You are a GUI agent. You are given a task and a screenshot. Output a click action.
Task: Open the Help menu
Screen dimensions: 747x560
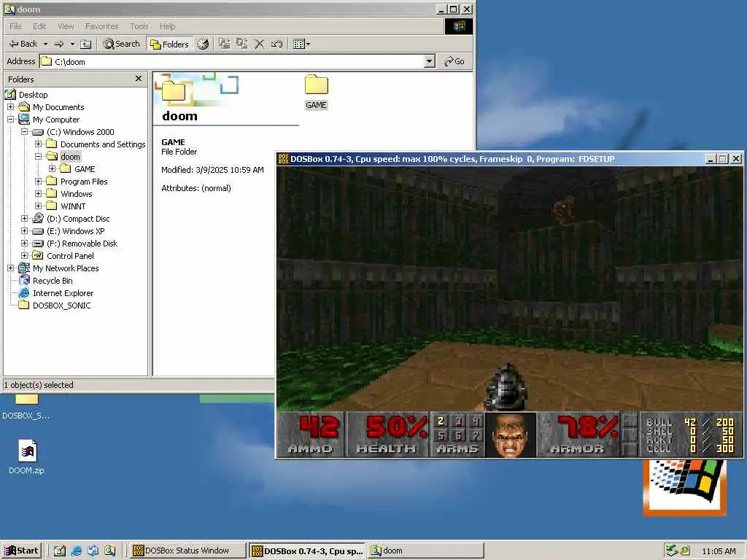[167, 26]
